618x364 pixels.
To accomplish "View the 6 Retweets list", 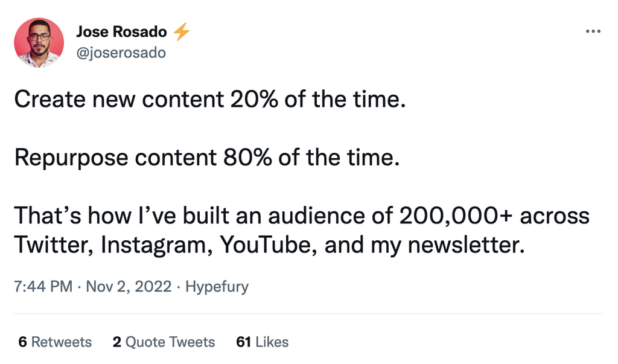I will 55,342.
